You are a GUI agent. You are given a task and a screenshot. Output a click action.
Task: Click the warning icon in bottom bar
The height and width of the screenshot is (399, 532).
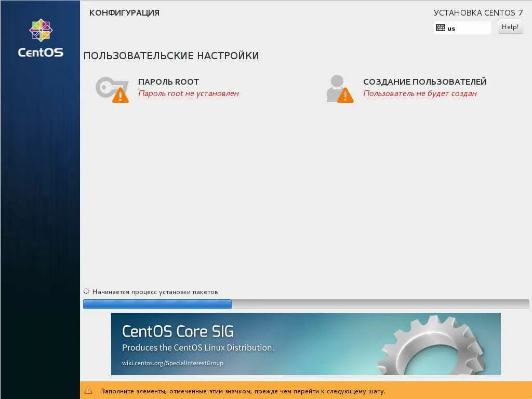tap(88, 391)
